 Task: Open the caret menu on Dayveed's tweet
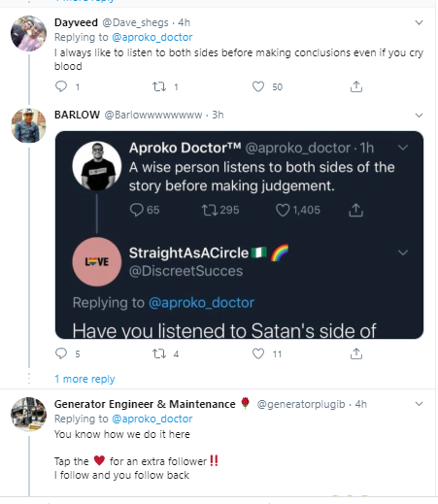pos(419,22)
